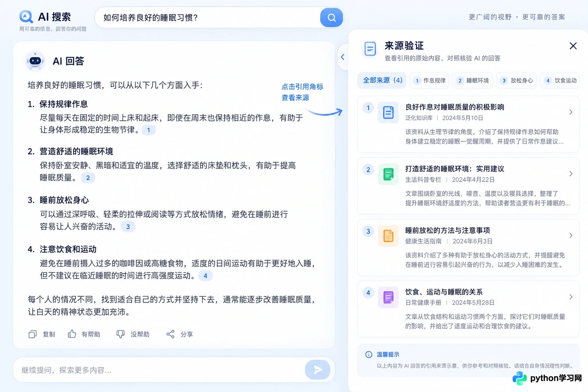Click citation marker 3 after 睡前放松 paragraph

point(128,227)
